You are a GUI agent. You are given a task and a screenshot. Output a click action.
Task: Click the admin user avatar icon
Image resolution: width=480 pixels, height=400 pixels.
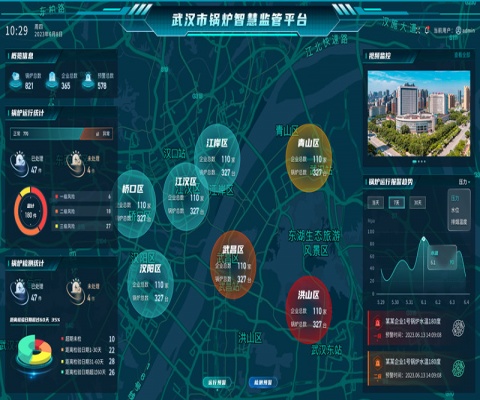pos(458,31)
